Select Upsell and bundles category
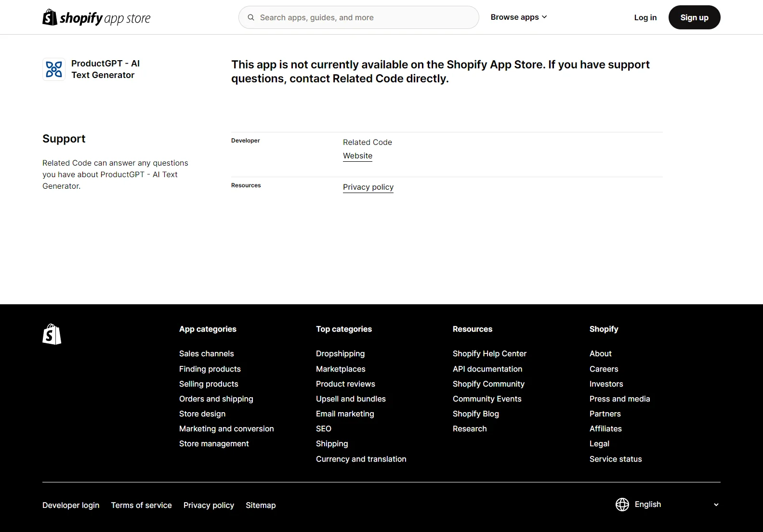 (351, 399)
